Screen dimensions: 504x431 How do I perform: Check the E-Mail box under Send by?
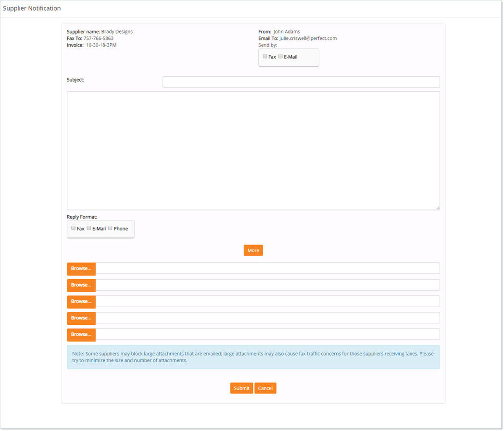click(280, 56)
